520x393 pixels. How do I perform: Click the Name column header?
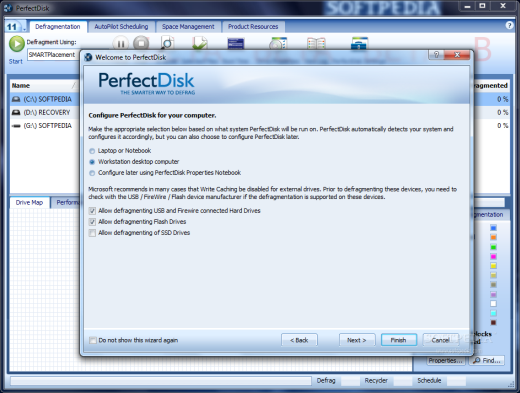click(44, 86)
